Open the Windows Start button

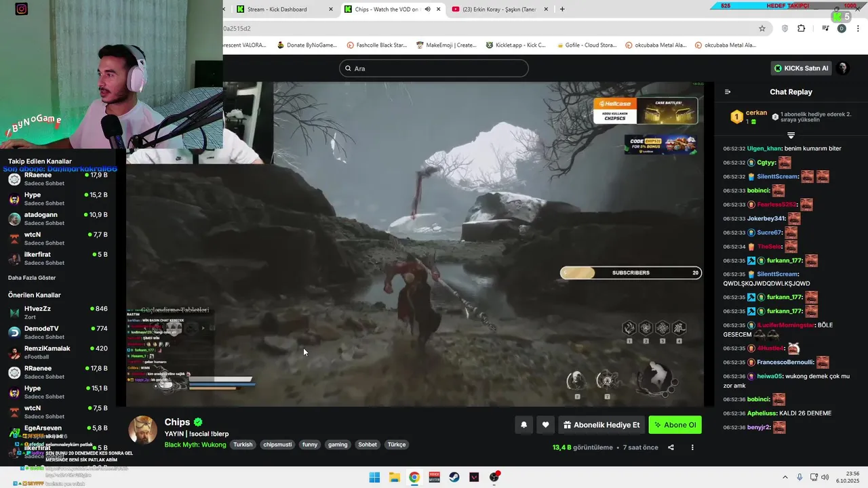374,477
